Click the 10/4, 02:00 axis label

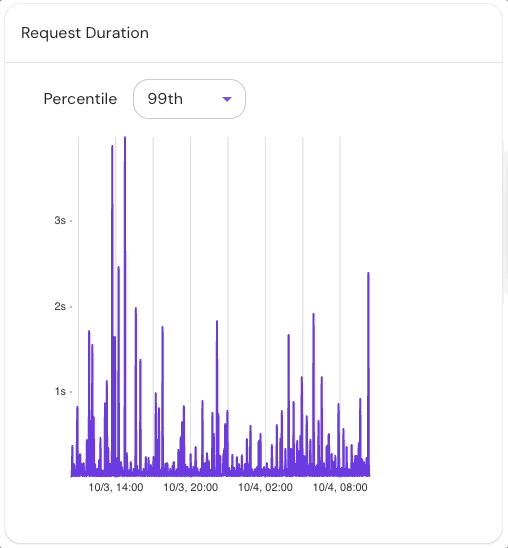266,487
